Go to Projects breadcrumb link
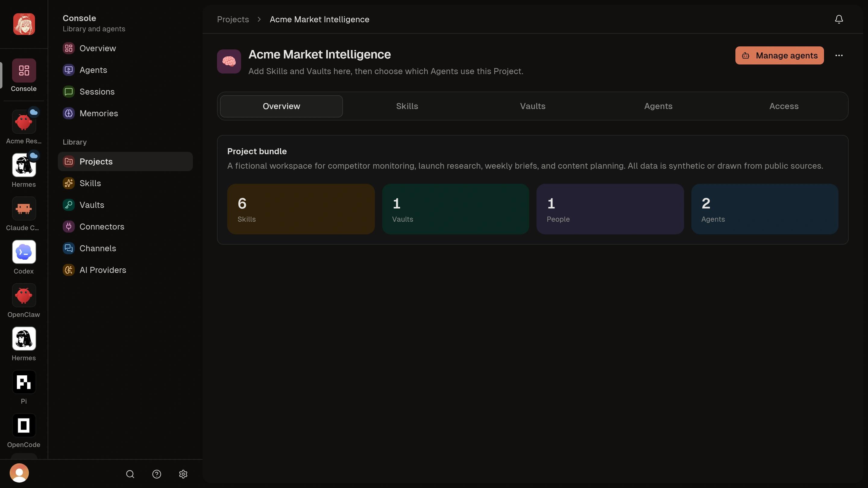868x488 pixels. pyautogui.click(x=233, y=19)
